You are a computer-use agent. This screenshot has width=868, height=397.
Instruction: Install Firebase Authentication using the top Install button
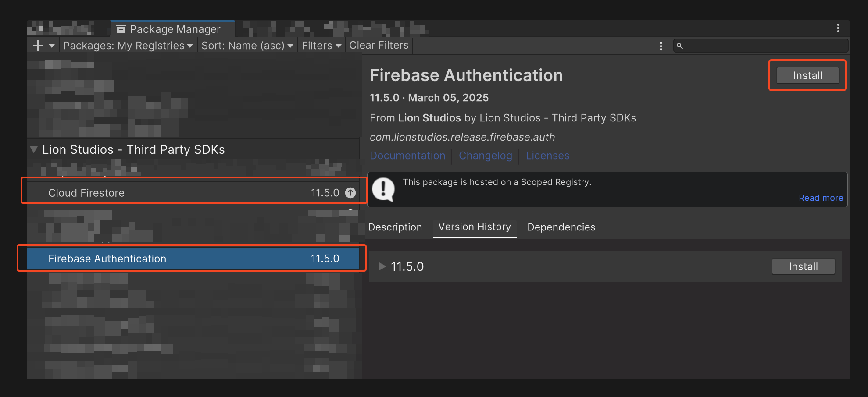(807, 75)
